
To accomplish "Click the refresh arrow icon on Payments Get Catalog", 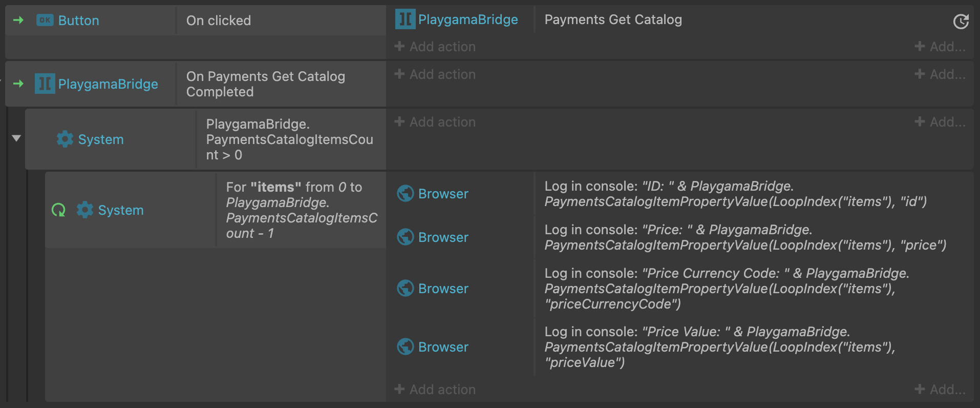I will (961, 21).
